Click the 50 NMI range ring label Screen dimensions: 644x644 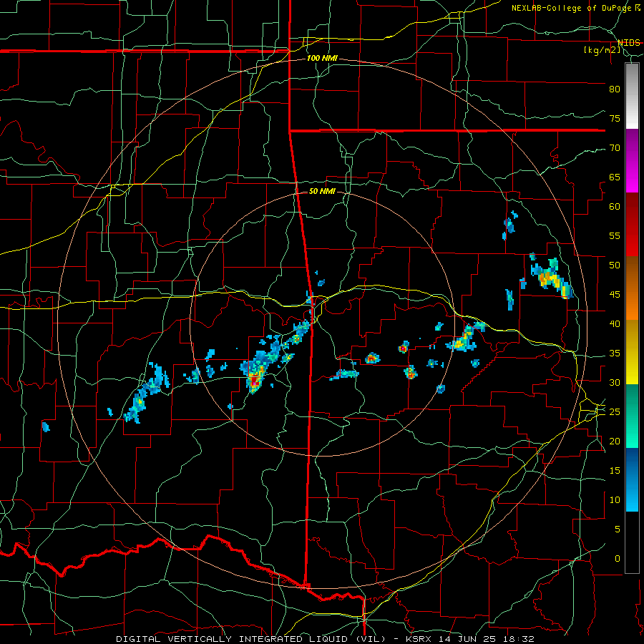point(322,191)
